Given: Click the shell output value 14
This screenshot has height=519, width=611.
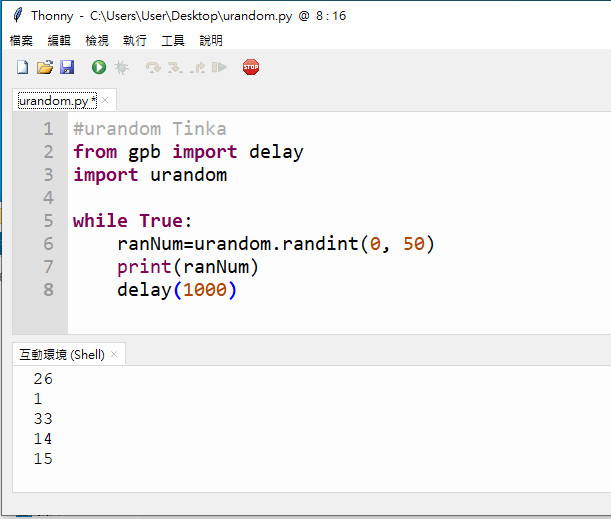Looking at the screenshot, I should click(x=43, y=439).
